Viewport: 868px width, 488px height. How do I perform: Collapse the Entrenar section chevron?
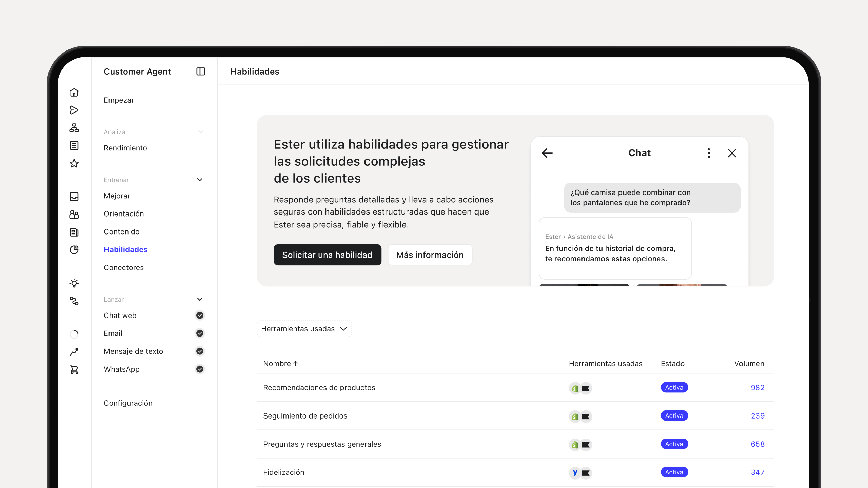pos(200,180)
